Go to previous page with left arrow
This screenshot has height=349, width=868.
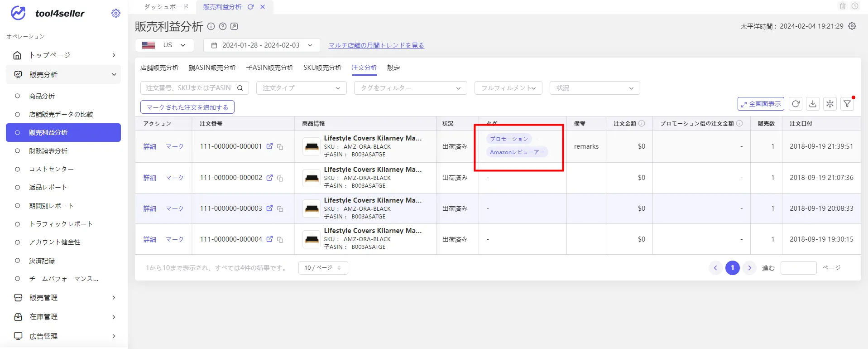pyautogui.click(x=715, y=268)
